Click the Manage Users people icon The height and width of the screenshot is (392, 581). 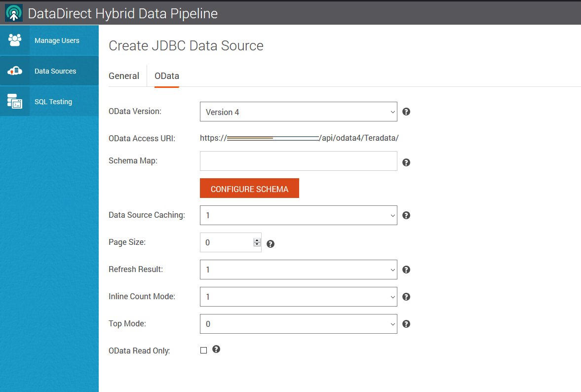tap(15, 40)
